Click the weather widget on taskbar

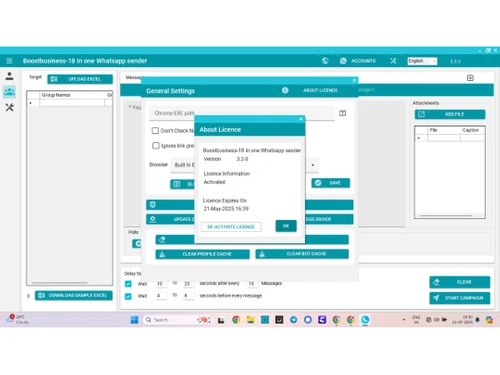pos(17,319)
